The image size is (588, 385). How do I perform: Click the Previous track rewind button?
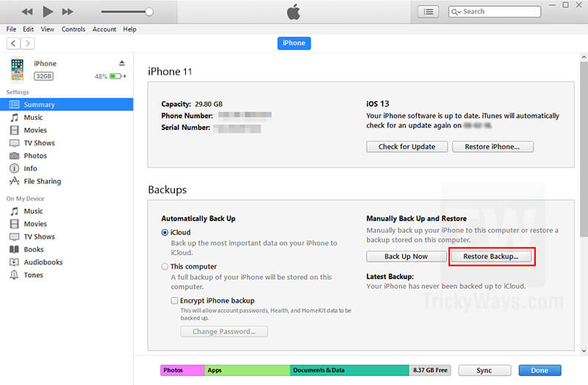click(x=27, y=12)
